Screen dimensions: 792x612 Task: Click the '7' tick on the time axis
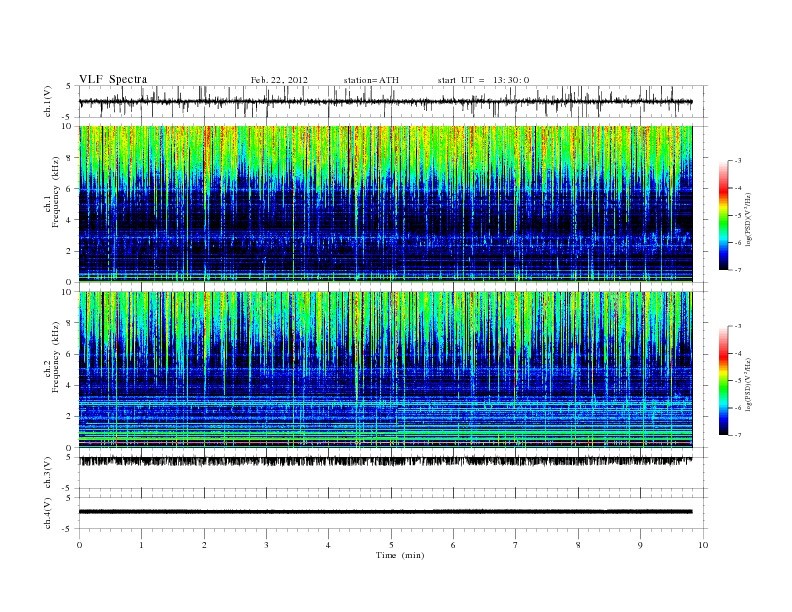(516, 545)
